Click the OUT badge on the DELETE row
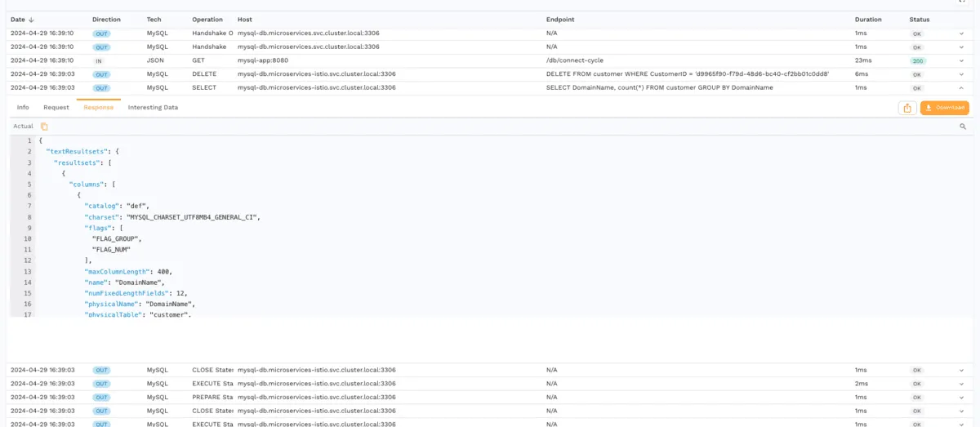980x427 pixels. 101,74
